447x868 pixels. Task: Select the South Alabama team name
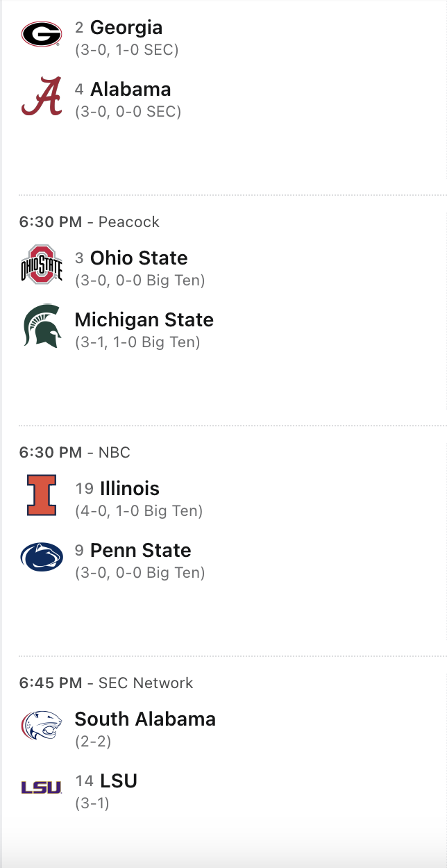coord(145,719)
